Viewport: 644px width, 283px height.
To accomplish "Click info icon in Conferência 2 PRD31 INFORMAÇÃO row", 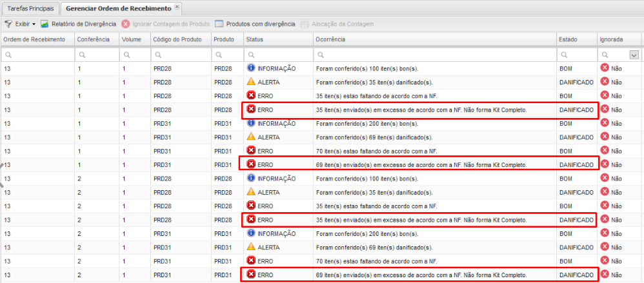I will pos(252,233).
